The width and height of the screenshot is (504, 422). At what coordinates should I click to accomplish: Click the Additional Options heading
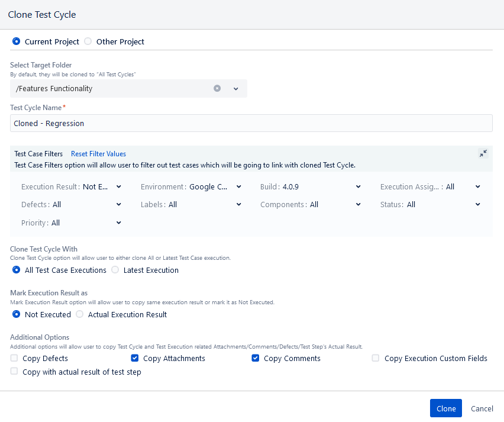click(x=40, y=337)
